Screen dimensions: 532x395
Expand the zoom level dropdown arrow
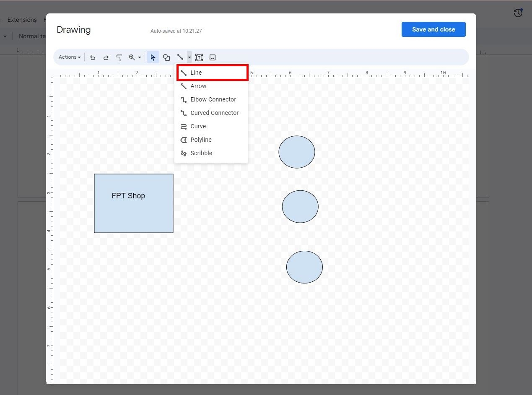[140, 57]
